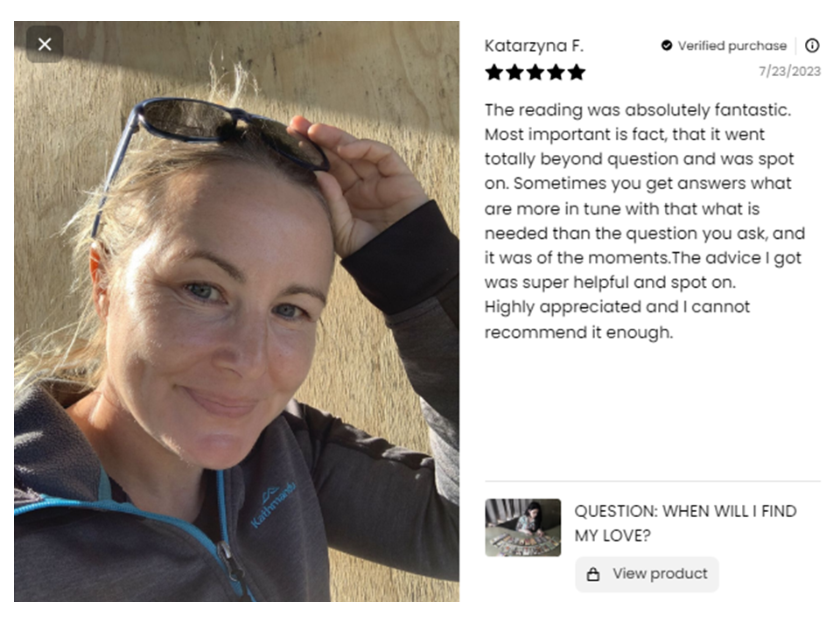This screenshot has width=840, height=630.
Task: Click the review date 7/23/2023
Action: tap(789, 71)
